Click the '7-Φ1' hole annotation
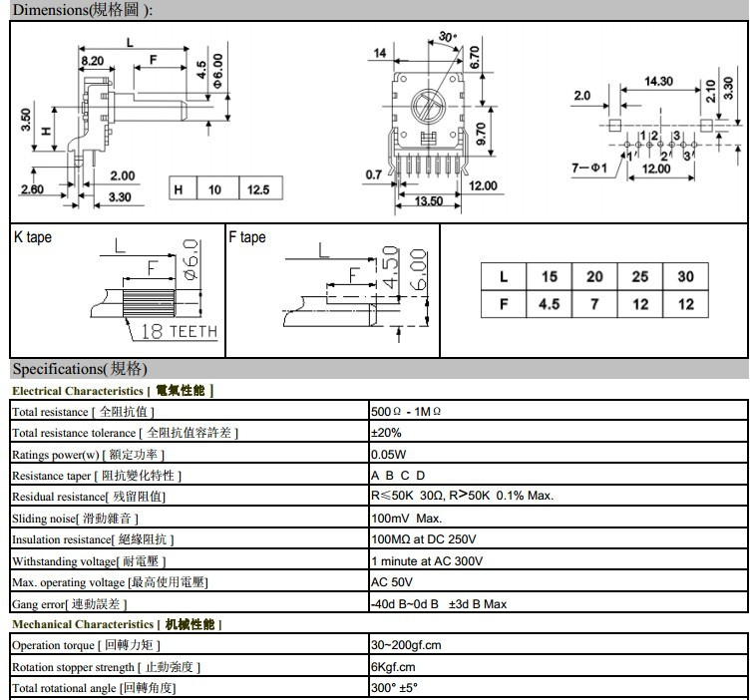 [x=589, y=168]
